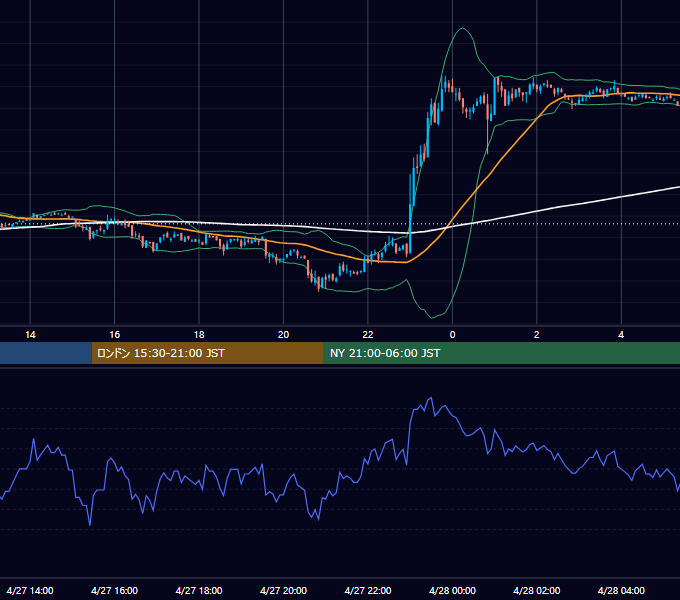Image resolution: width=680 pixels, height=600 pixels.
Task: Click the 4/27 16:00 label on the indicator axis
Action: [x=114, y=590]
